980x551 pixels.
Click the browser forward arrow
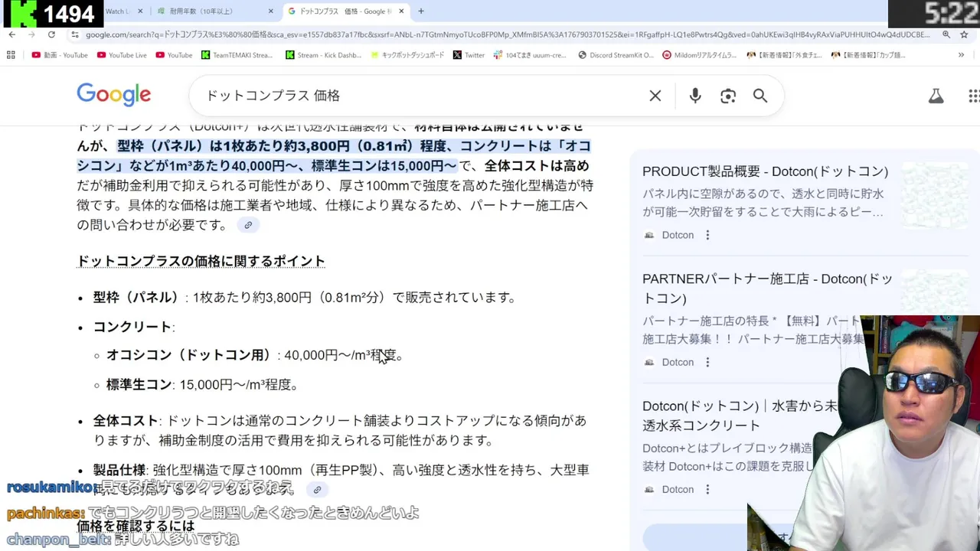pyautogui.click(x=31, y=34)
